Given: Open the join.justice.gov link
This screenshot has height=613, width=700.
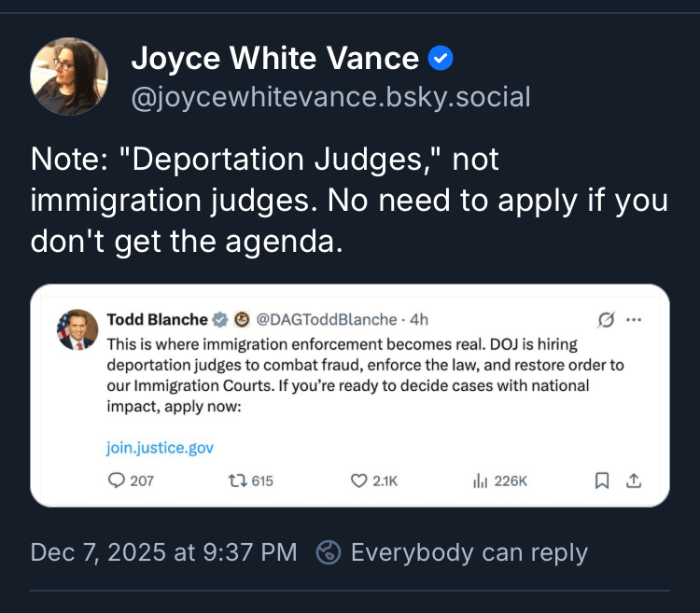Looking at the screenshot, I should pyautogui.click(x=160, y=448).
